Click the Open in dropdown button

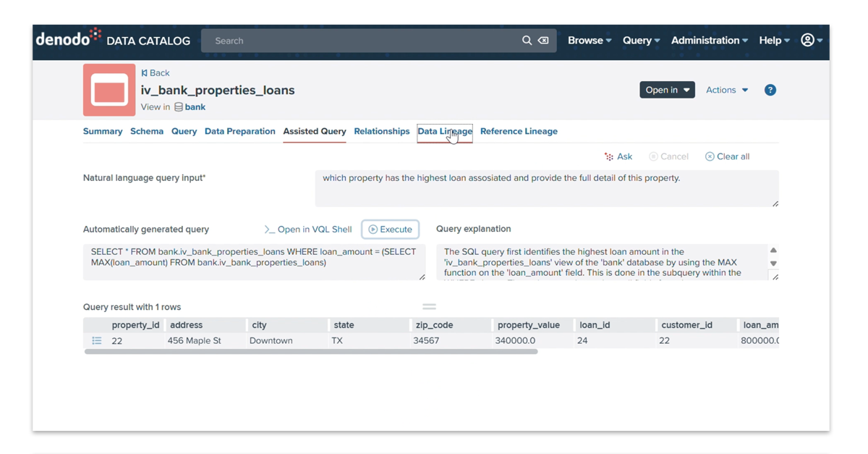pos(667,90)
